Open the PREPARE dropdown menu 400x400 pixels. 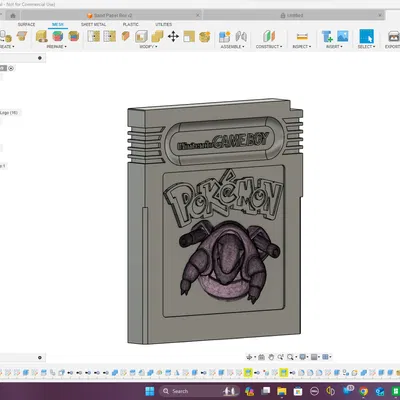56,47
